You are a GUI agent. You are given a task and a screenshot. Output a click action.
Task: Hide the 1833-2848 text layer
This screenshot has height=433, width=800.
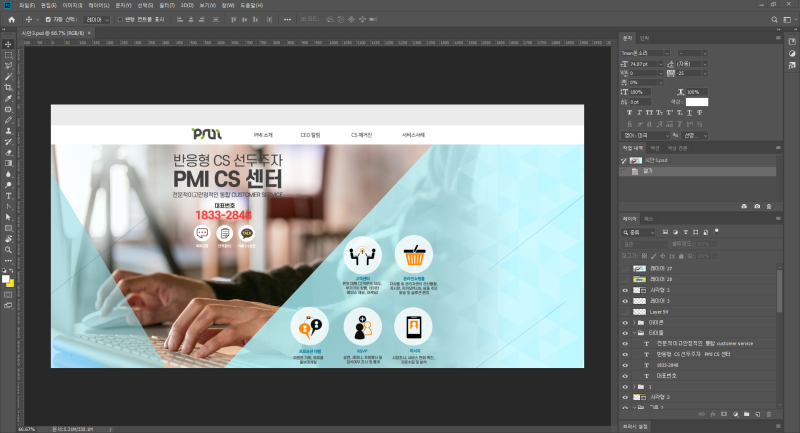click(x=625, y=365)
